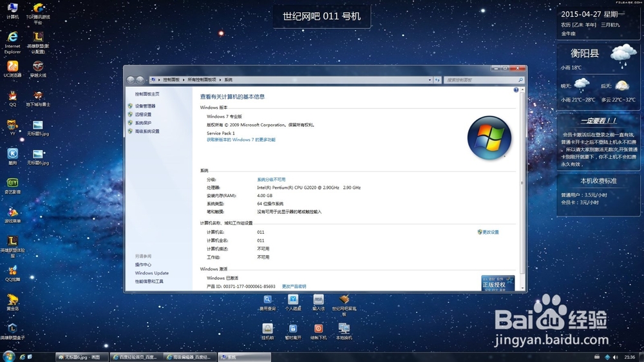Click the 结帐下机 power icon
This screenshot has height=362, width=644.
click(318, 332)
